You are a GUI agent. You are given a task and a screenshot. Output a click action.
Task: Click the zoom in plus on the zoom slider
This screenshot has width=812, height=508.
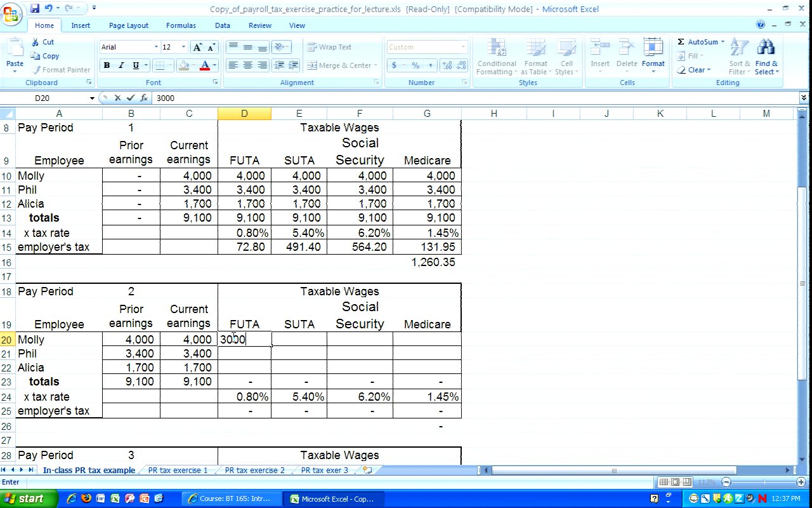click(801, 483)
